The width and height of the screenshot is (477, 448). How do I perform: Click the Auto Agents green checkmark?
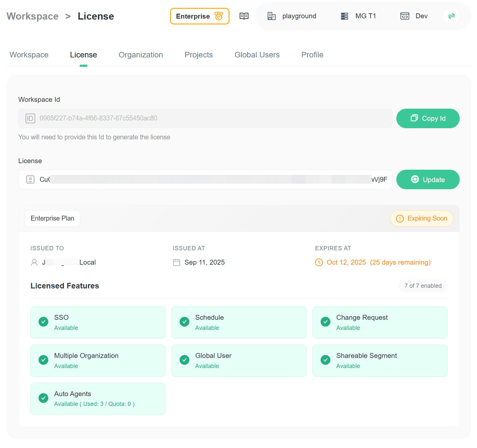pos(43,398)
